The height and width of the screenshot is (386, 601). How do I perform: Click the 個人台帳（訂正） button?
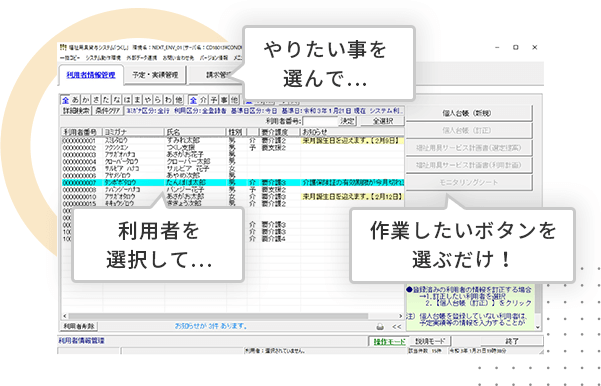(x=469, y=130)
